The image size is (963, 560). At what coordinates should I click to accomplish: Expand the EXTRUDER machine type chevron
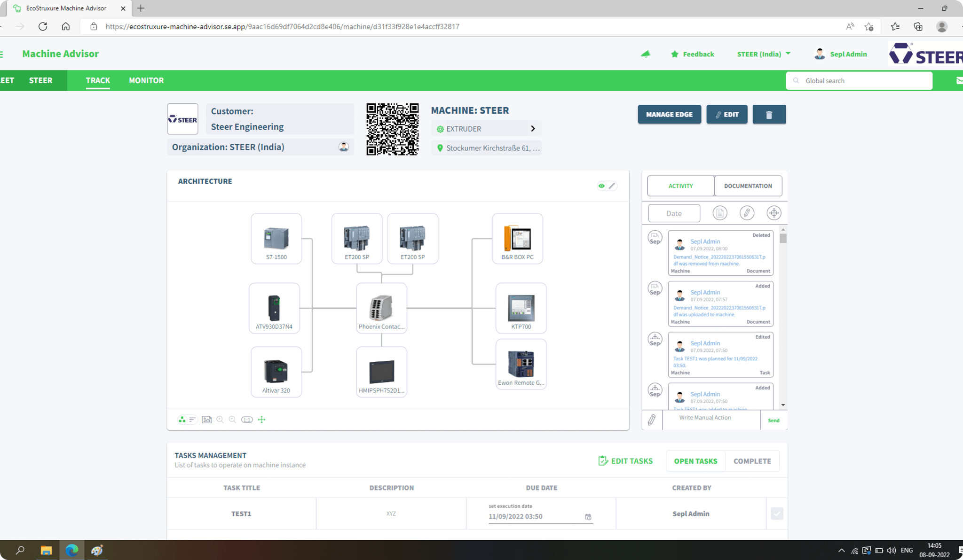pyautogui.click(x=533, y=129)
